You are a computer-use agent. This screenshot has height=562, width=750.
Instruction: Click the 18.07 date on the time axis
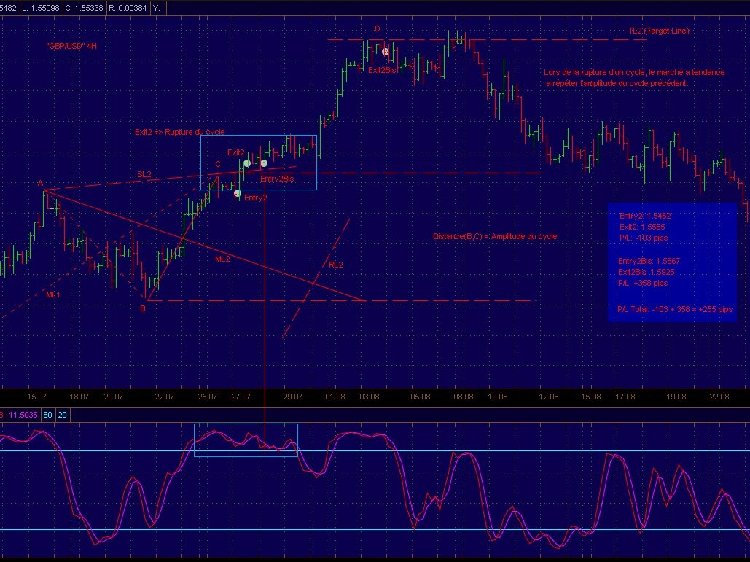click(x=79, y=397)
